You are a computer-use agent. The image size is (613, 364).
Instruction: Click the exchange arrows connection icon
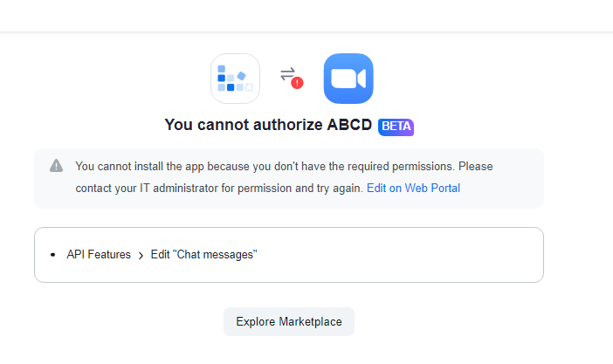288,74
